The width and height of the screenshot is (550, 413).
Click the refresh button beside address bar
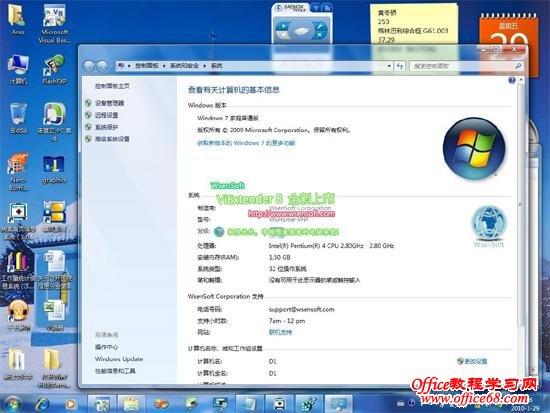[400, 66]
